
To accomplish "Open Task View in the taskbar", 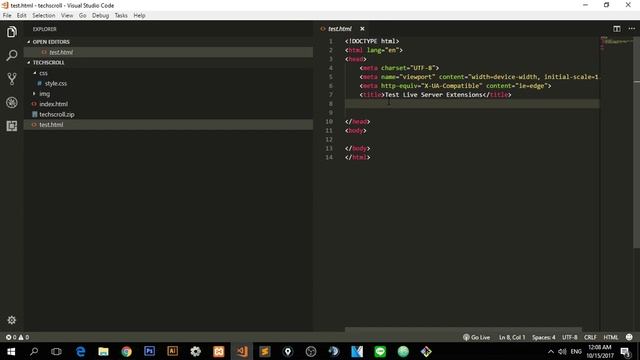I will pyautogui.click(x=56, y=351).
